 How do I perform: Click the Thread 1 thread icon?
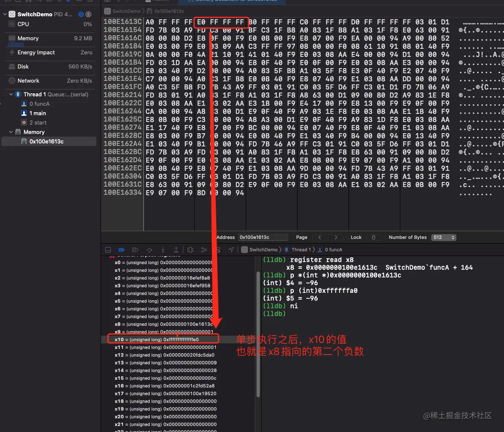click(18, 94)
